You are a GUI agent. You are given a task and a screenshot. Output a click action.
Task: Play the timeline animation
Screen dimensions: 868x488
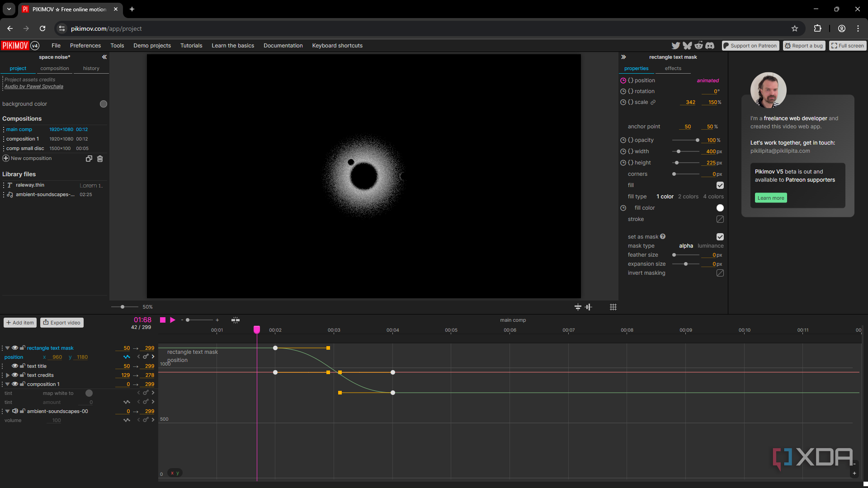click(x=173, y=320)
